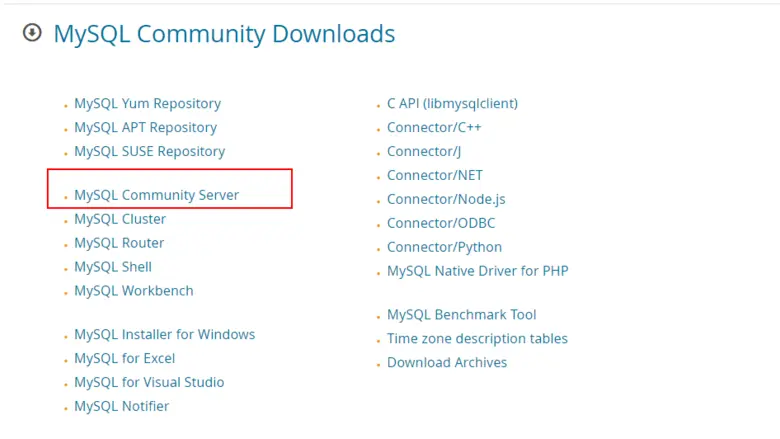Open MySQL for Visual Studio link

[x=149, y=382]
